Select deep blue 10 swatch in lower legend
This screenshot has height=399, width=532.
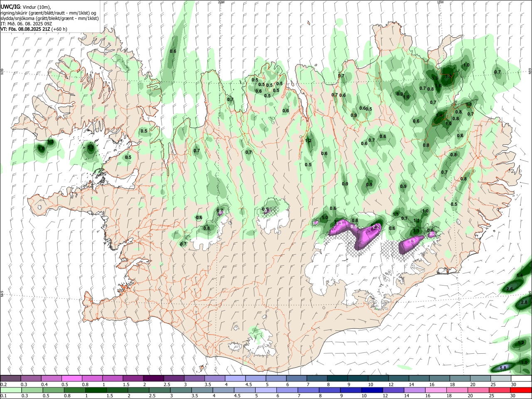372,390
